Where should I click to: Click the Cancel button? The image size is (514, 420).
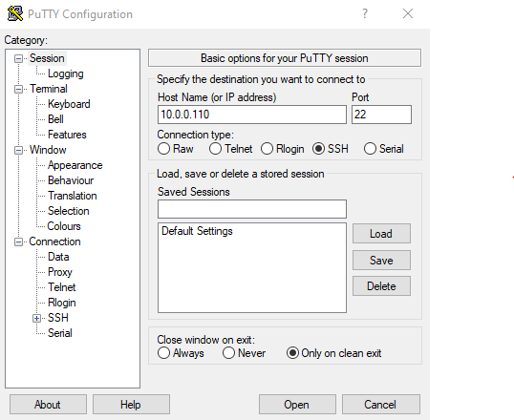tap(380, 405)
